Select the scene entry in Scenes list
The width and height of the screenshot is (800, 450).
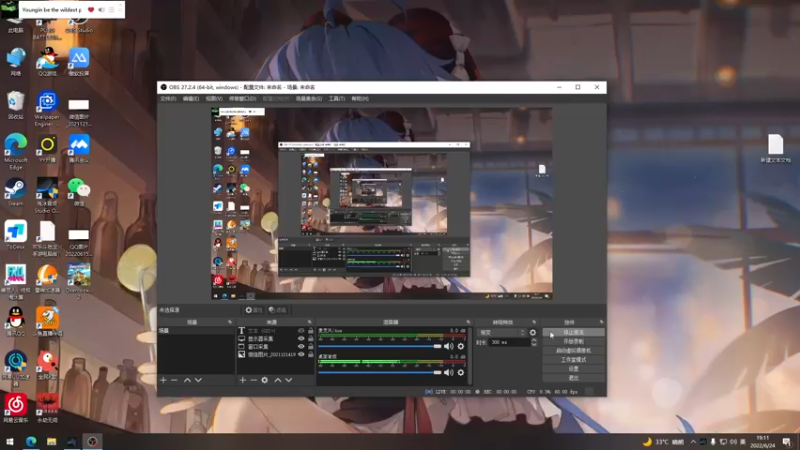coord(196,331)
